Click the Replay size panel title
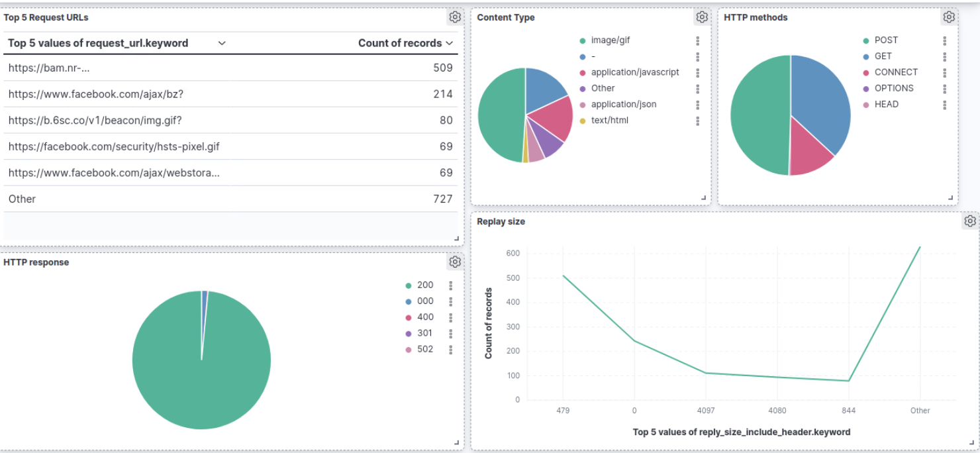 click(x=500, y=221)
